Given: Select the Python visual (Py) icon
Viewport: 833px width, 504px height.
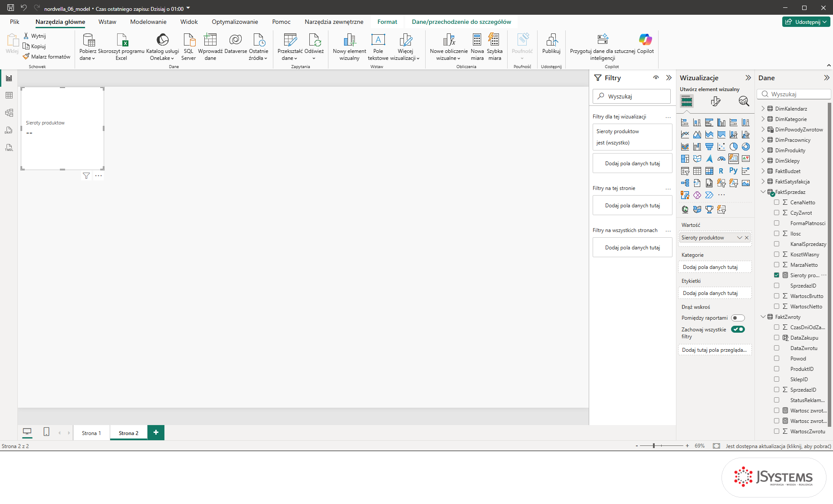Looking at the screenshot, I should coord(733,171).
